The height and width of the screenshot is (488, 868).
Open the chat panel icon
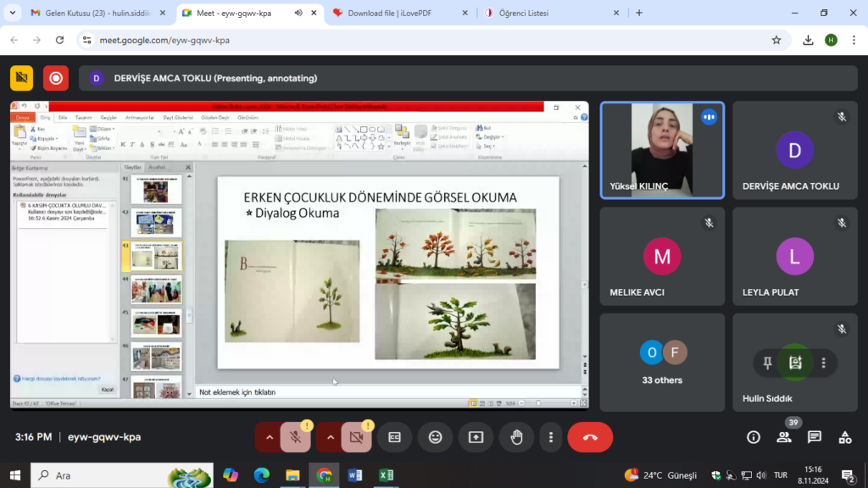(x=815, y=437)
